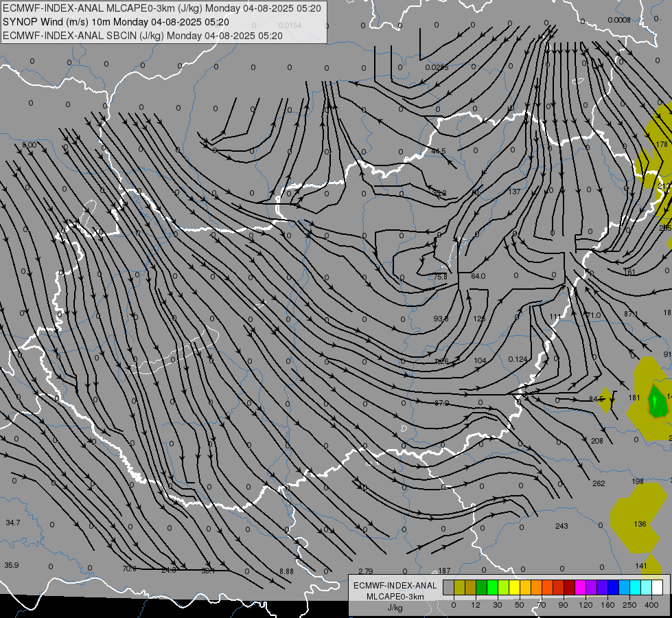Click the map value 136
672x618 pixels.
(x=640, y=524)
